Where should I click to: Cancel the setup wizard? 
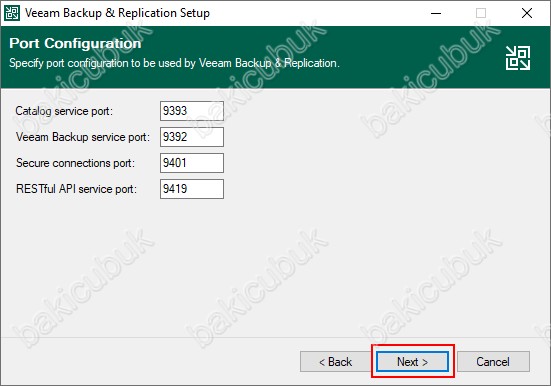pyautogui.click(x=493, y=361)
